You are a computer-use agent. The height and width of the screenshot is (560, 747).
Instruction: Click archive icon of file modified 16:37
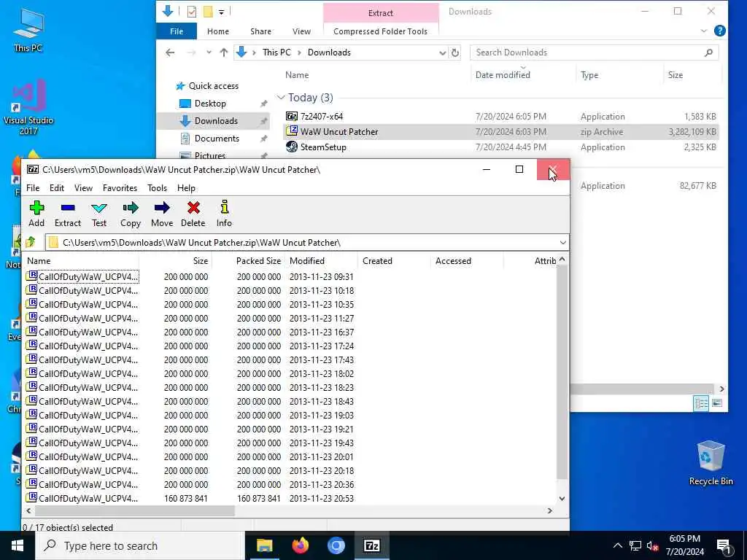[32, 331]
